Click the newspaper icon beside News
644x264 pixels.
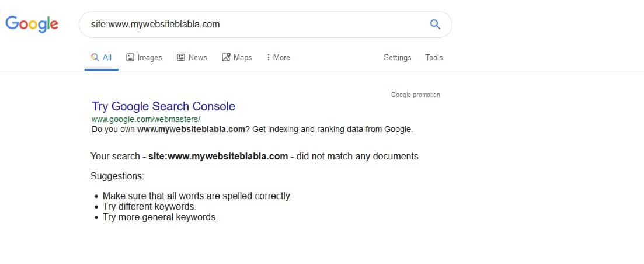(x=181, y=57)
